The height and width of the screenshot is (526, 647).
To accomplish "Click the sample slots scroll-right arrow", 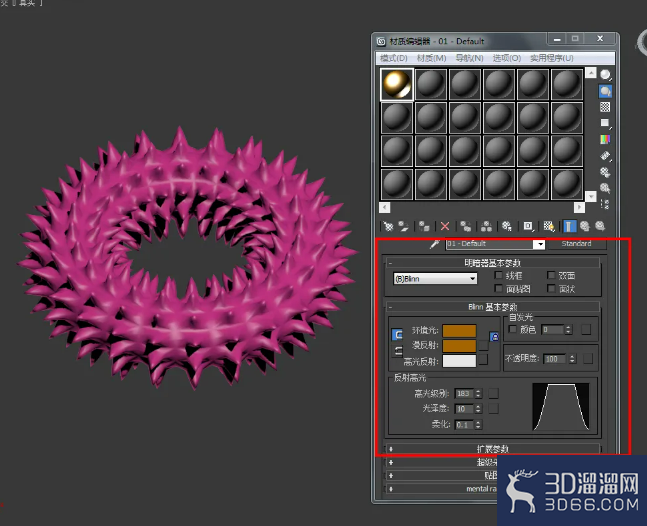I will [x=579, y=207].
